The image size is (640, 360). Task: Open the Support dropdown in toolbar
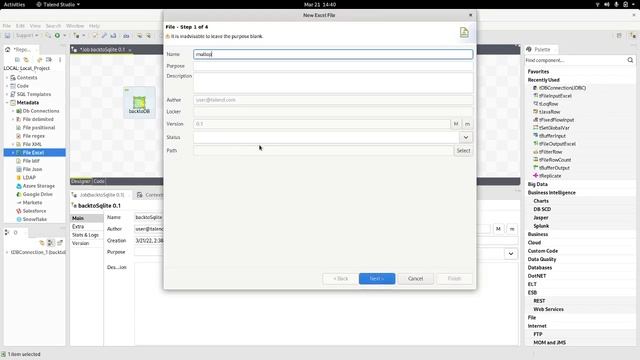27,36
